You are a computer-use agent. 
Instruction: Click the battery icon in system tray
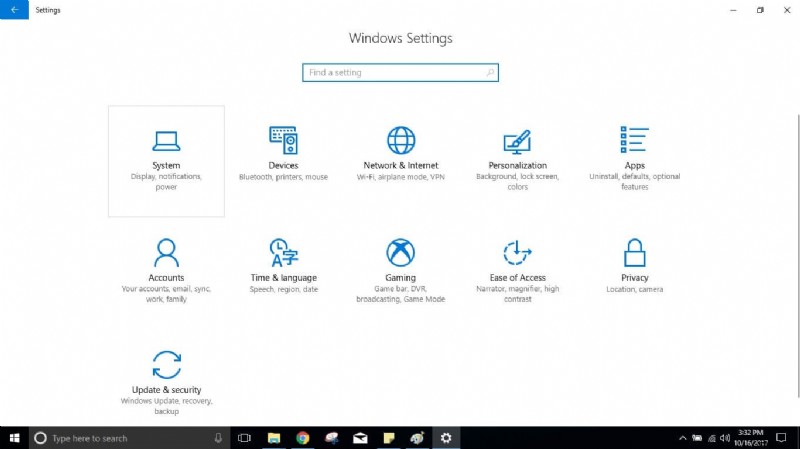(x=697, y=438)
